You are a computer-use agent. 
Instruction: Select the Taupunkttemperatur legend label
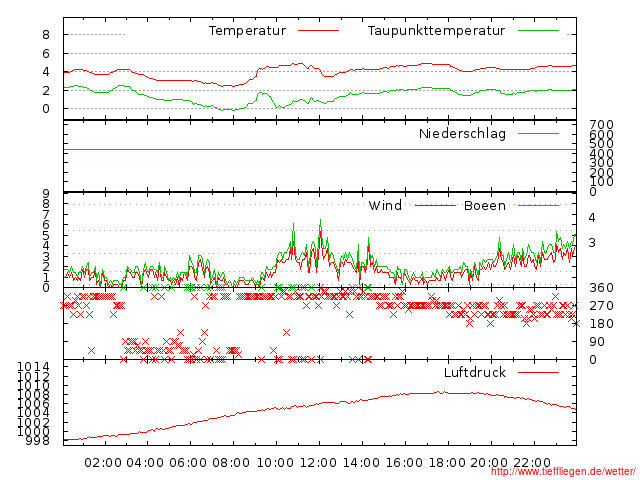(436, 31)
